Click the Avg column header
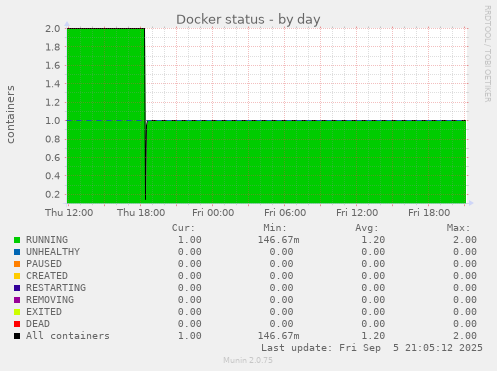Image resolution: width=497 pixels, height=371 pixels. pos(367,228)
